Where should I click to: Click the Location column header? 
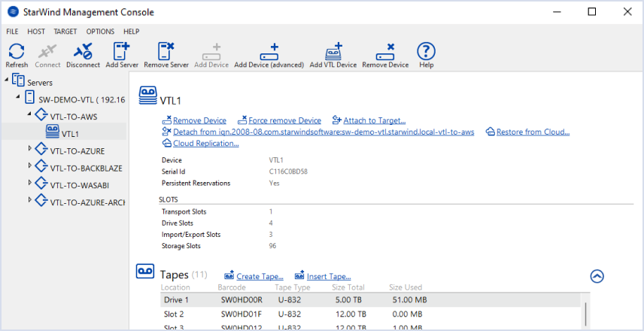pos(175,287)
